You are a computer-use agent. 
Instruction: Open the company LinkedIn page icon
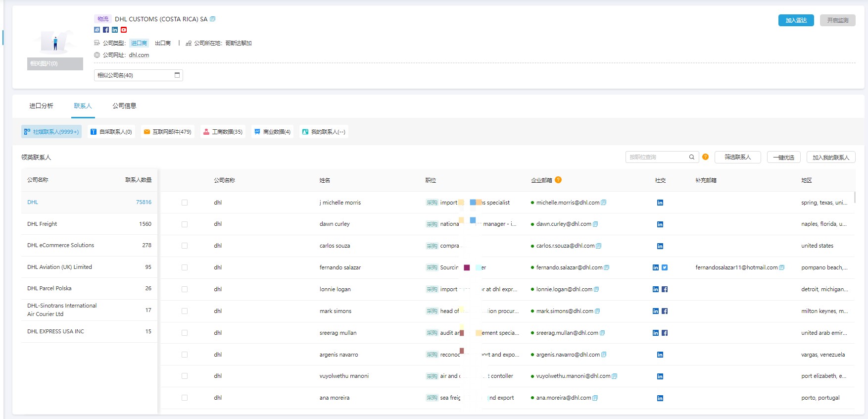click(x=115, y=30)
